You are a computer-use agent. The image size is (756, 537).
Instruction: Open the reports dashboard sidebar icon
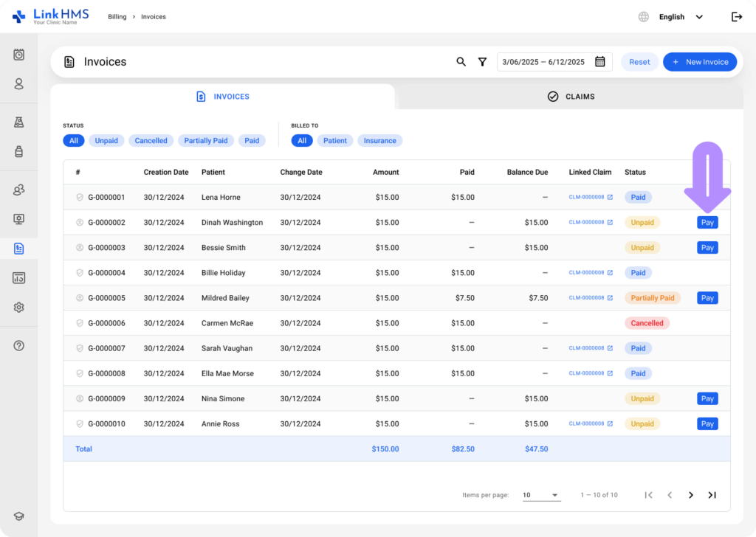tap(18, 278)
